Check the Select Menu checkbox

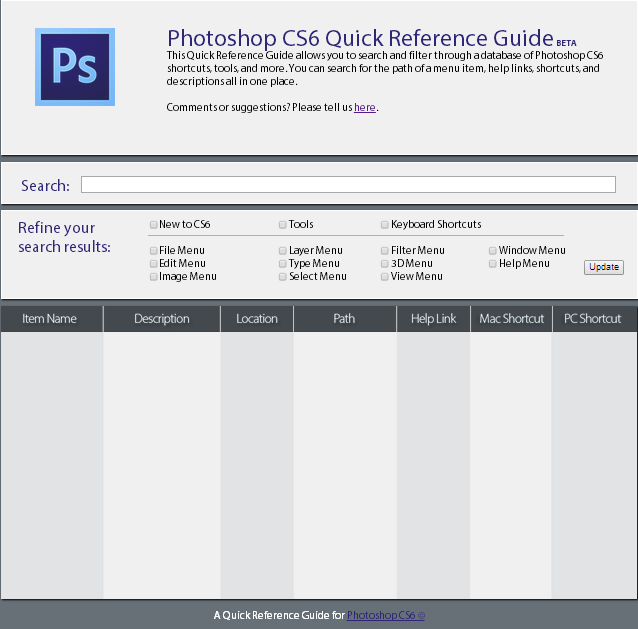point(282,277)
